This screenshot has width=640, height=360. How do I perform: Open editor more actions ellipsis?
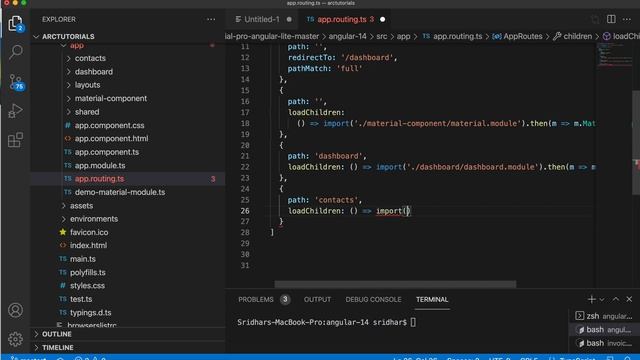point(627,19)
